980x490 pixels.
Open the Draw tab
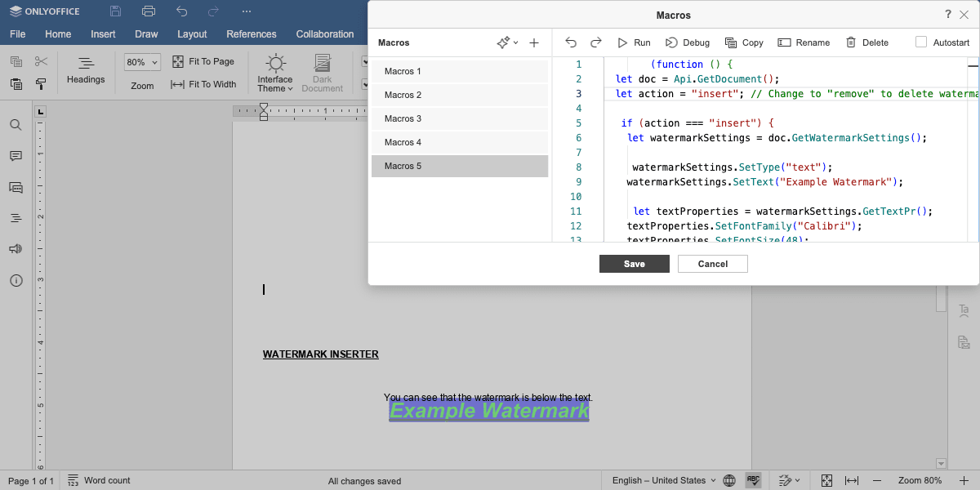point(146,34)
